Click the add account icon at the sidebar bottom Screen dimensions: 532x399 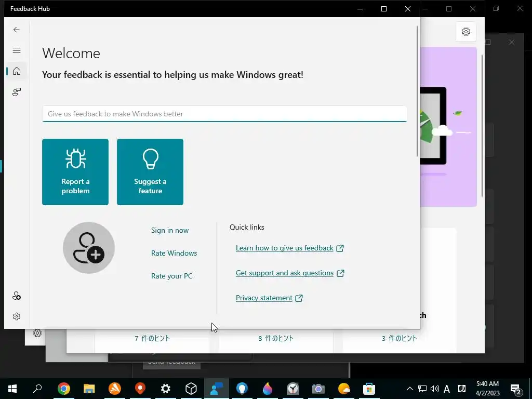point(16,296)
